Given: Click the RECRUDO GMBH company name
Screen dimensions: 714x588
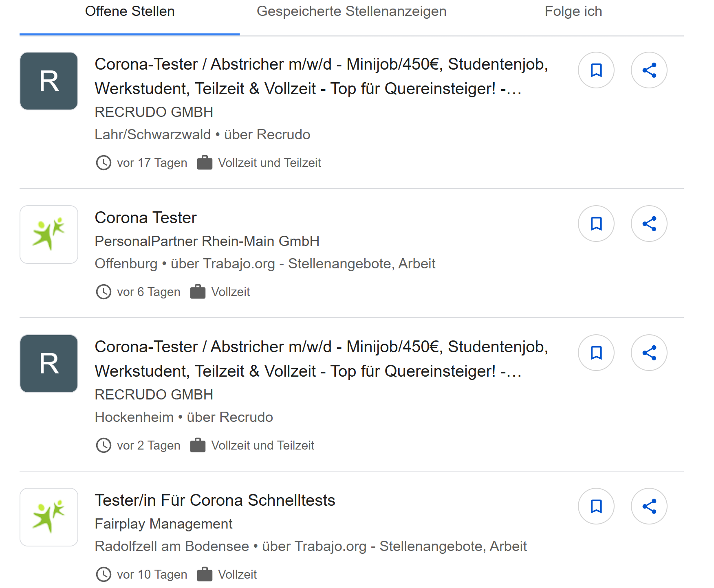Looking at the screenshot, I should coord(154,112).
